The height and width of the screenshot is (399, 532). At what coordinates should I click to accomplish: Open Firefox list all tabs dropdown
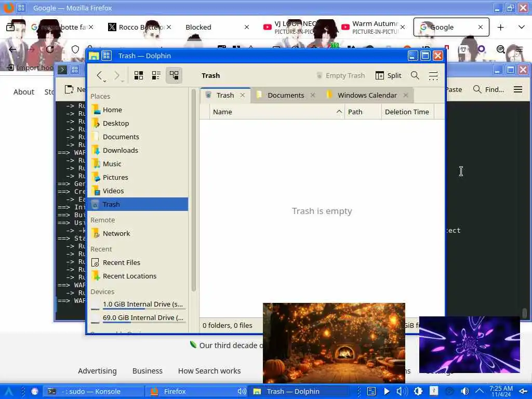[x=522, y=27]
